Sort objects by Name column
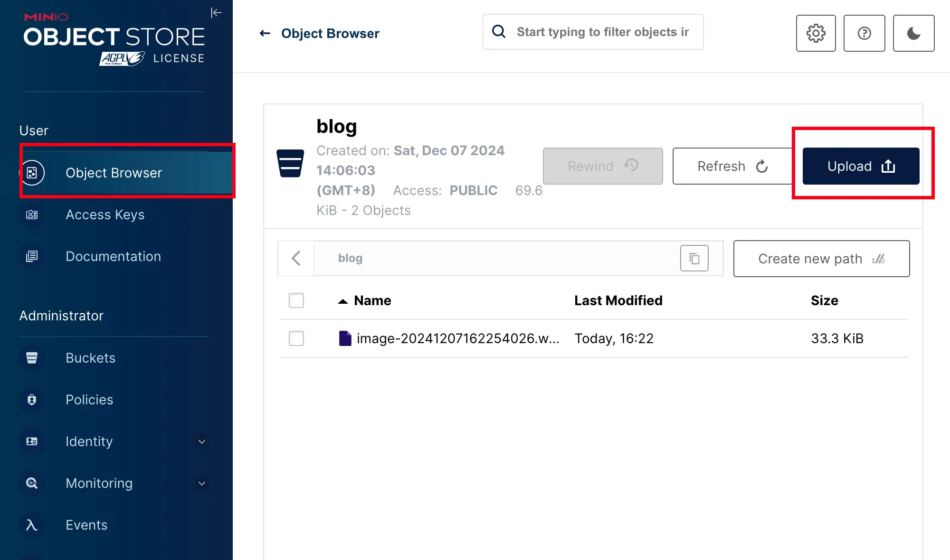The height and width of the screenshot is (560, 950). click(x=372, y=300)
